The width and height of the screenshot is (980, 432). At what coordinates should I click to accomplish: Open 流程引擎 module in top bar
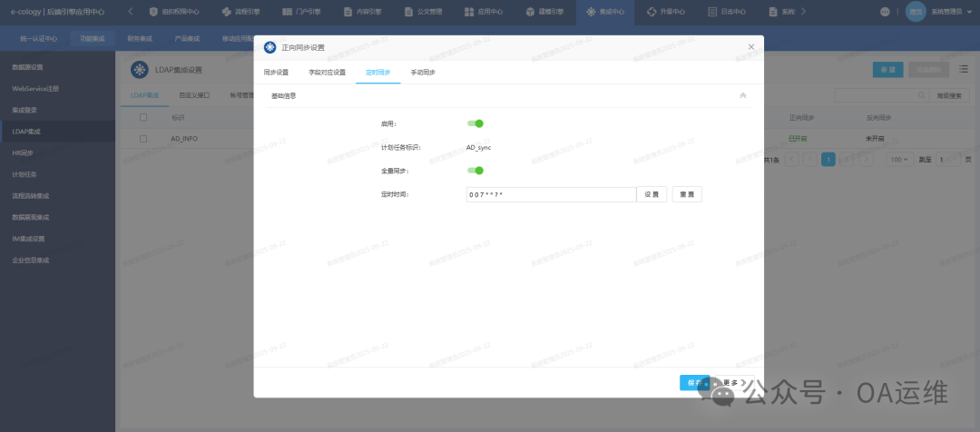(x=240, y=13)
